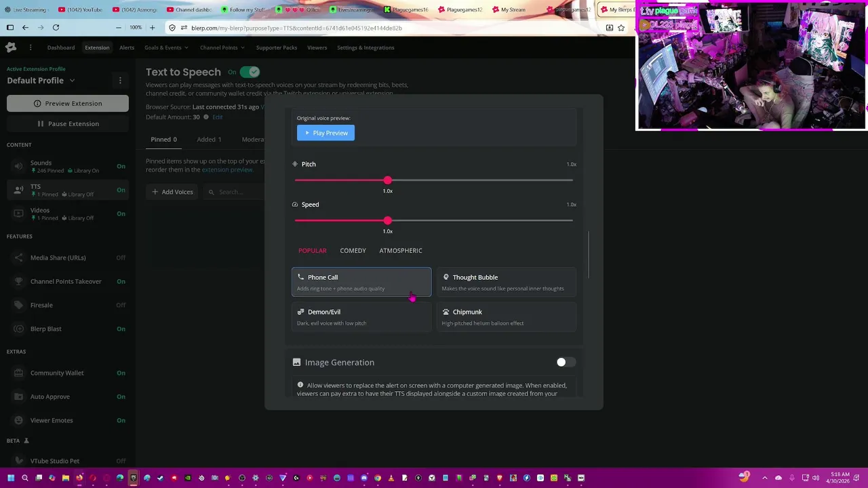Viewport: 868px width, 488px height.
Task: Open the Dashboard nav item
Action: [x=61, y=47]
